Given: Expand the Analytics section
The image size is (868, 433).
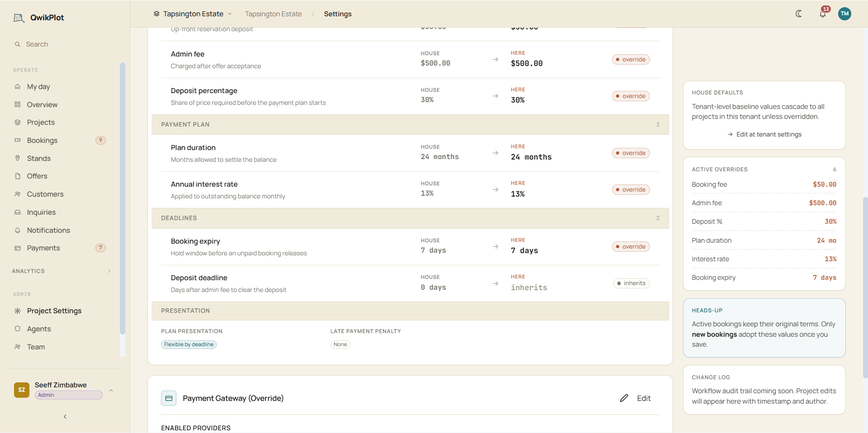Looking at the screenshot, I should click(62, 271).
